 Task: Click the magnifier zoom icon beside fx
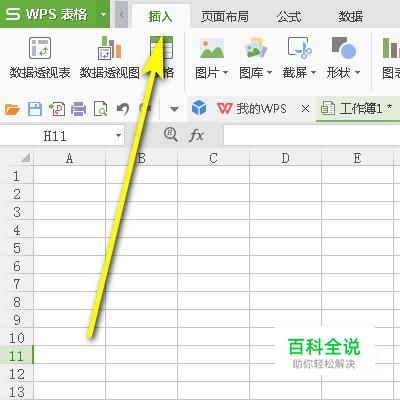click(x=170, y=135)
